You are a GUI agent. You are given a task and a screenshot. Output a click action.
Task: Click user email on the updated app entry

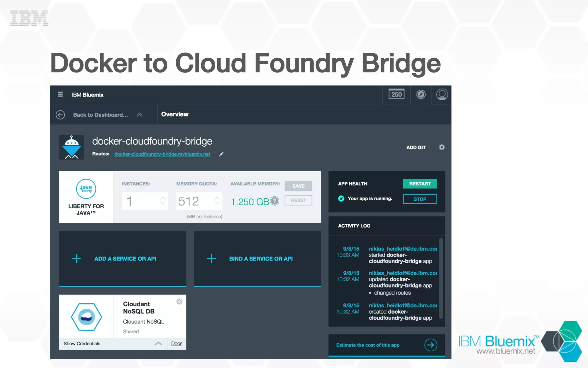403,273
